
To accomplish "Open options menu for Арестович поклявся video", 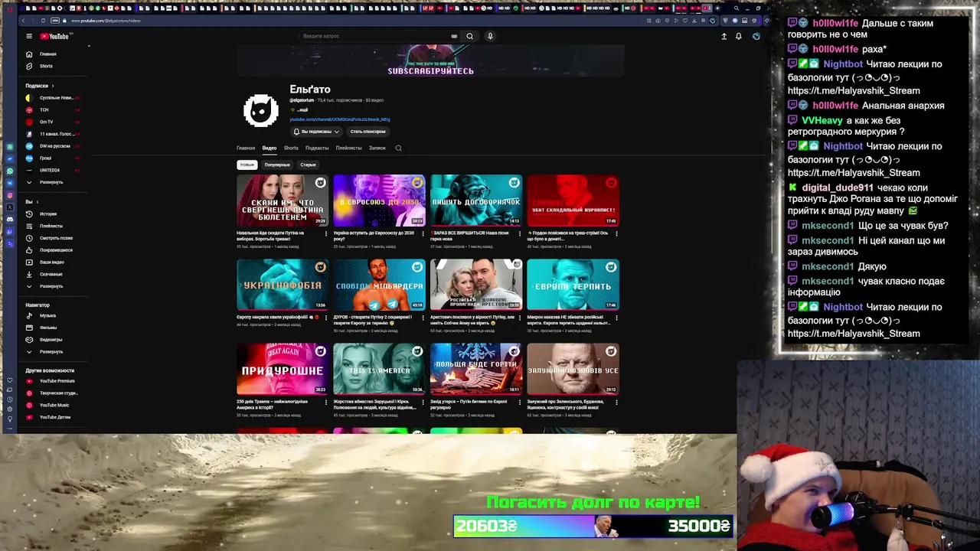I will pos(520,318).
